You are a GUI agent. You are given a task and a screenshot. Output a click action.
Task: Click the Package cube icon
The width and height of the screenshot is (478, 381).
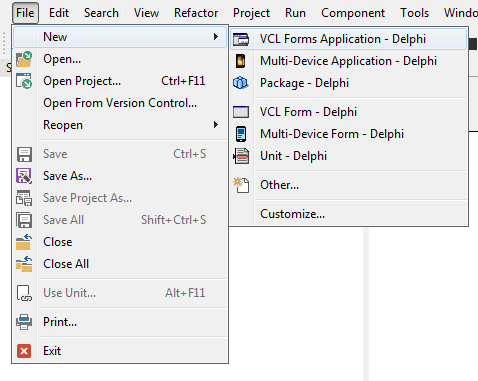(241, 83)
